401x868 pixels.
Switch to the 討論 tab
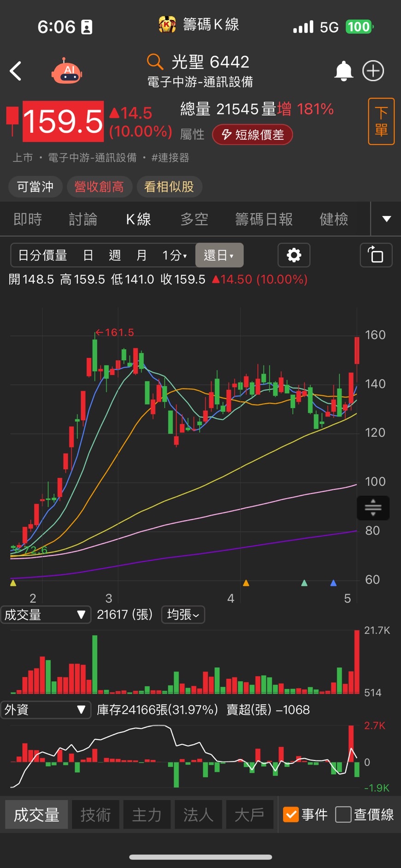[x=83, y=219]
